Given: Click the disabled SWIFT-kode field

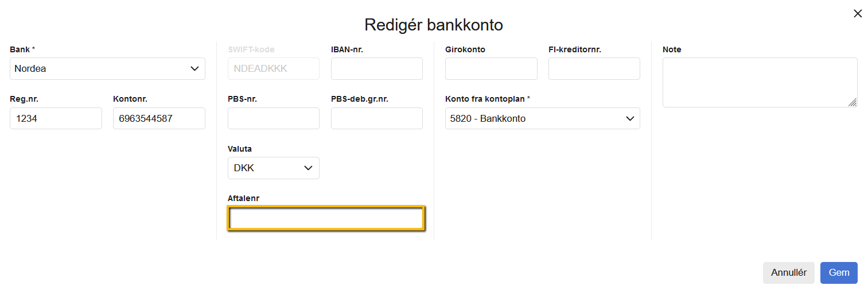Looking at the screenshot, I should (x=273, y=69).
